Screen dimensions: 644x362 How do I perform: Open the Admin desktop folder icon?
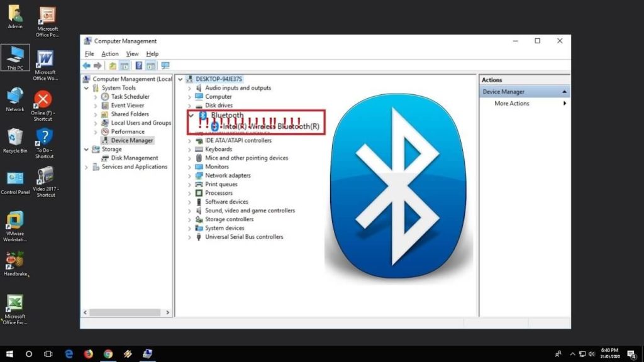point(15,17)
